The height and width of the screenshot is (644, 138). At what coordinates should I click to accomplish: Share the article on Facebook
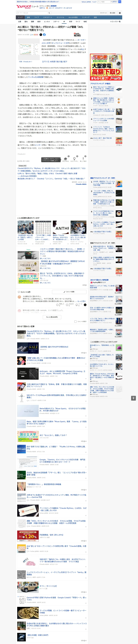pos(44,35)
